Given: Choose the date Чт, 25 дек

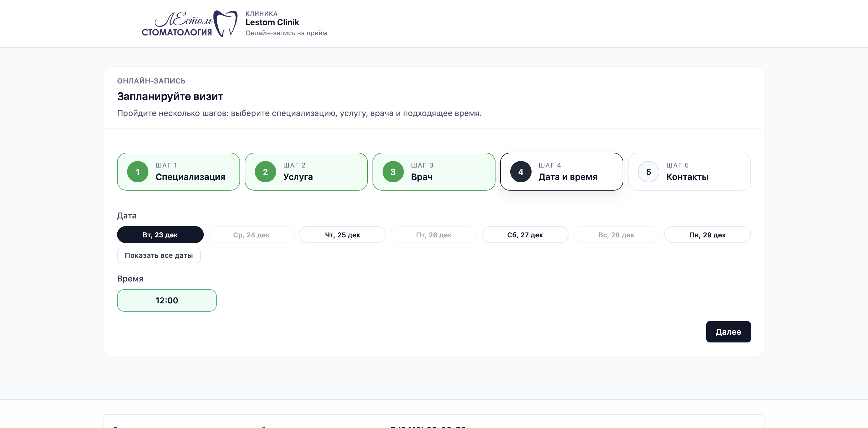Looking at the screenshot, I should (342, 235).
